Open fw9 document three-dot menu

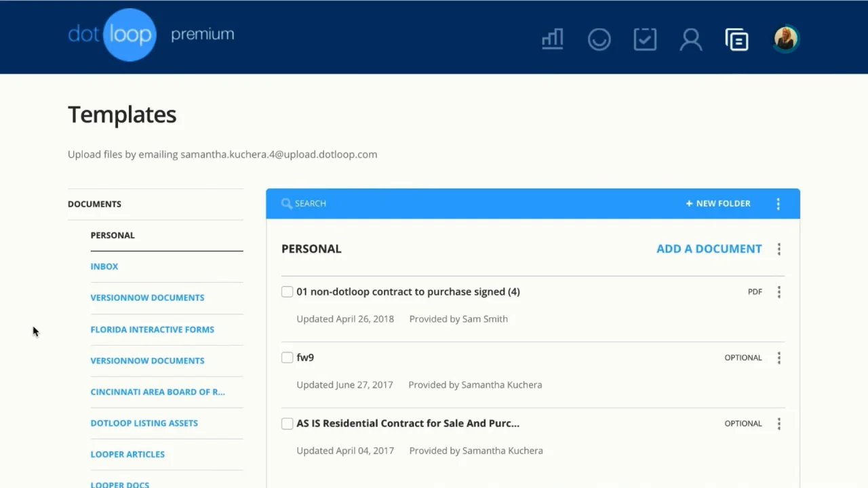779,358
